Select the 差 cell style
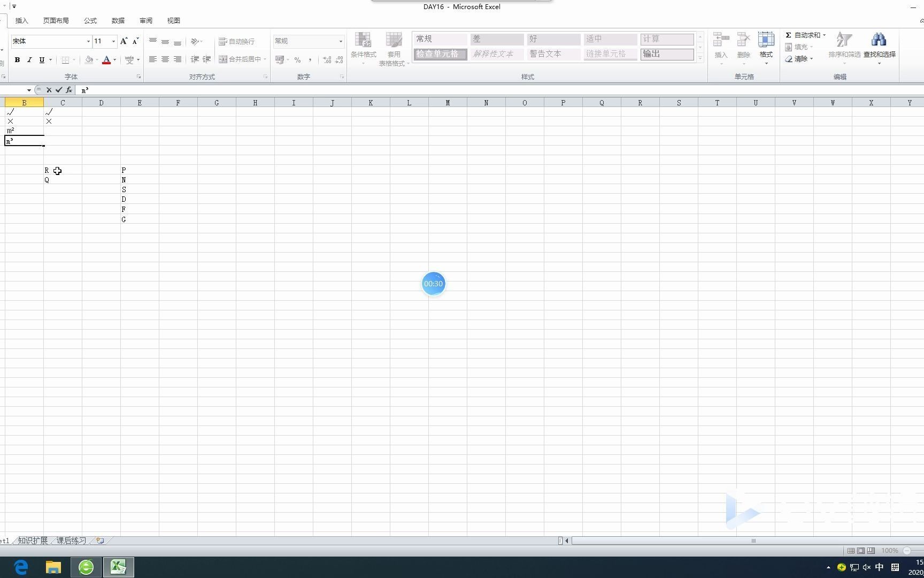The width and height of the screenshot is (924, 578). [497, 39]
